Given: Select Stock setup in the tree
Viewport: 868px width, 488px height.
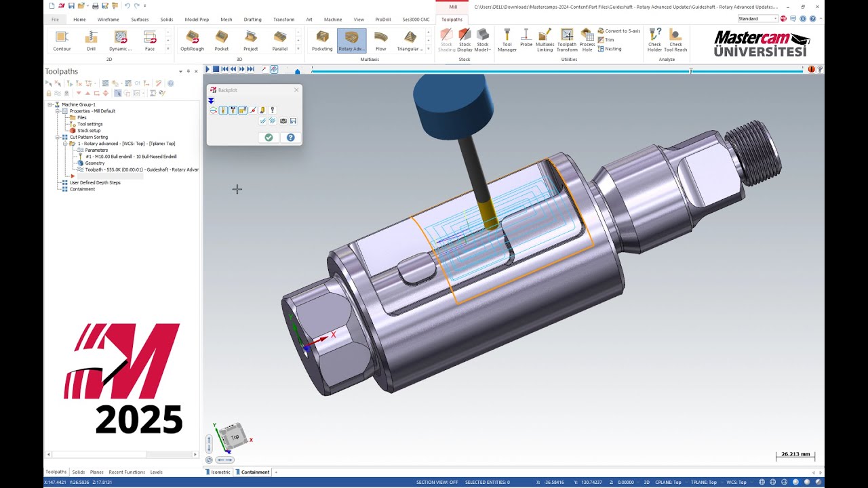Looking at the screenshot, I should (89, 131).
